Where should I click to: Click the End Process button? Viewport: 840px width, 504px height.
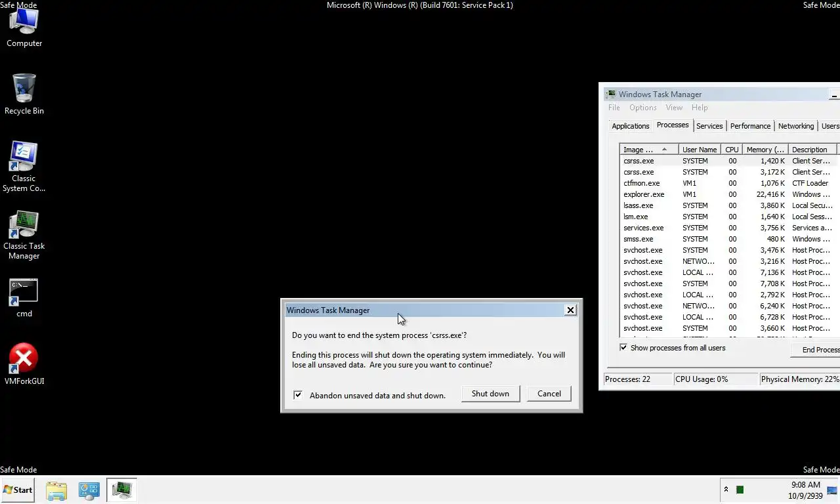[x=816, y=350]
